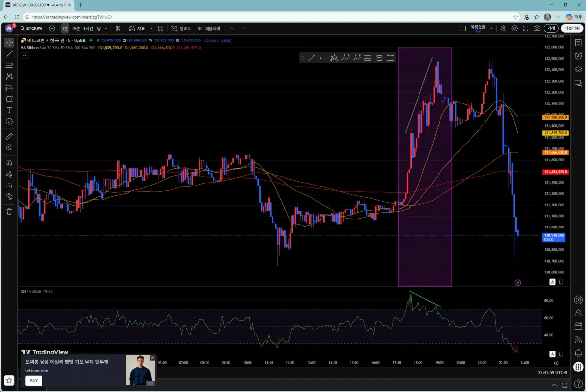Open the alerts panel alarm clock icon
The image size is (586, 392).
578,56
